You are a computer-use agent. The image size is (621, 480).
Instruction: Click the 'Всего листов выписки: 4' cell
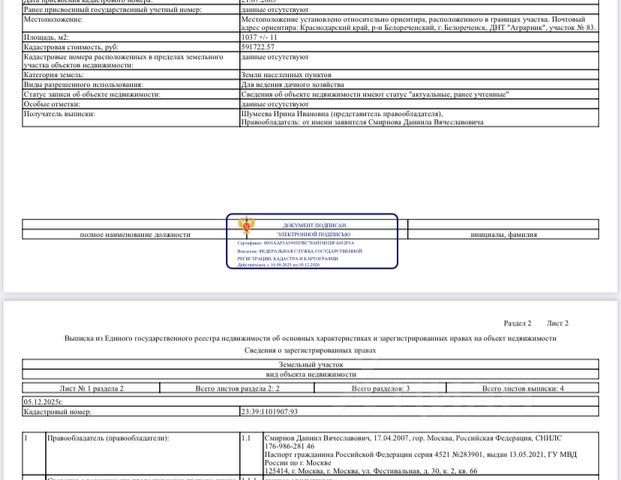[523, 389]
